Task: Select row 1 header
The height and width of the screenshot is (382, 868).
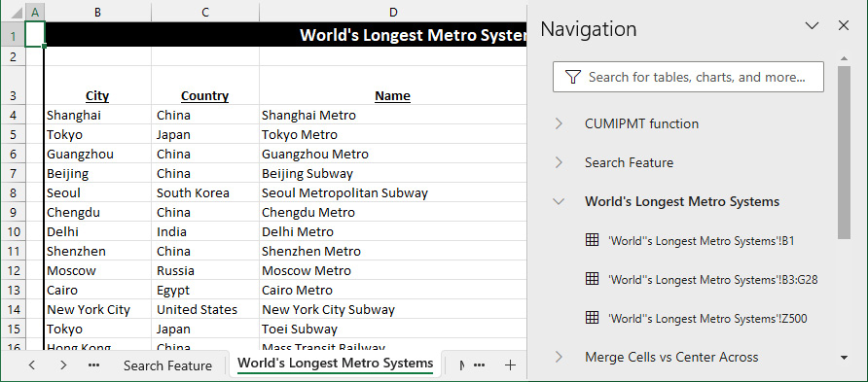Action: pos(14,35)
